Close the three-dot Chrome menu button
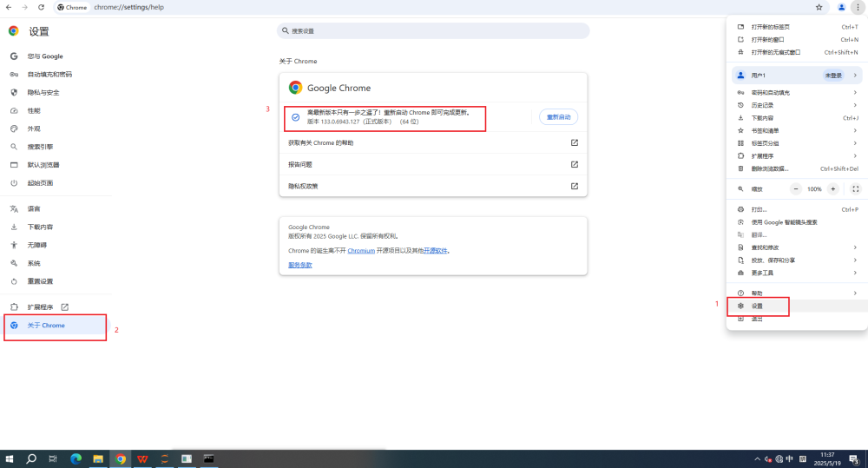Screen dimensions: 868x468 pos(858,7)
